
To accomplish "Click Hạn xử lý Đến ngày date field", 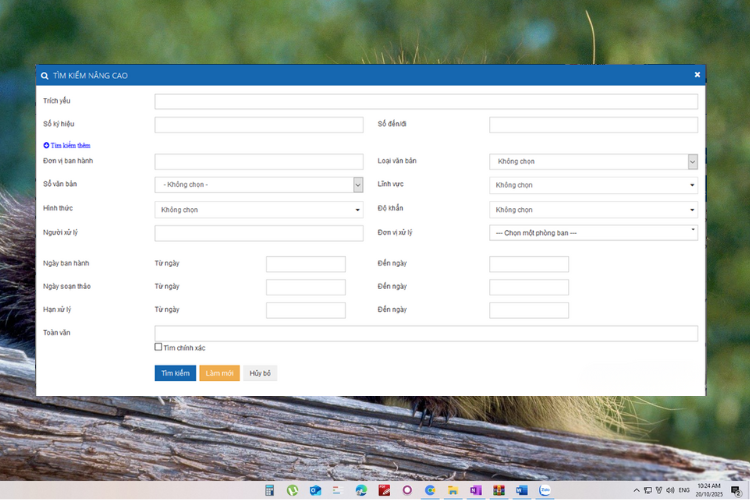I will pyautogui.click(x=529, y=310).
